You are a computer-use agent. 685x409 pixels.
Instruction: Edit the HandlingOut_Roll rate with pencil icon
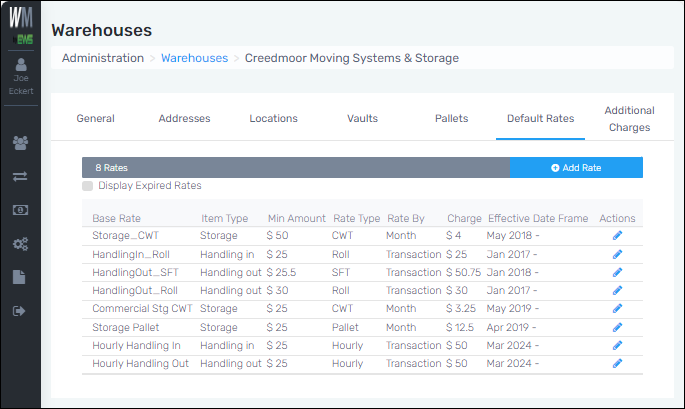click(x=617, y=290)
